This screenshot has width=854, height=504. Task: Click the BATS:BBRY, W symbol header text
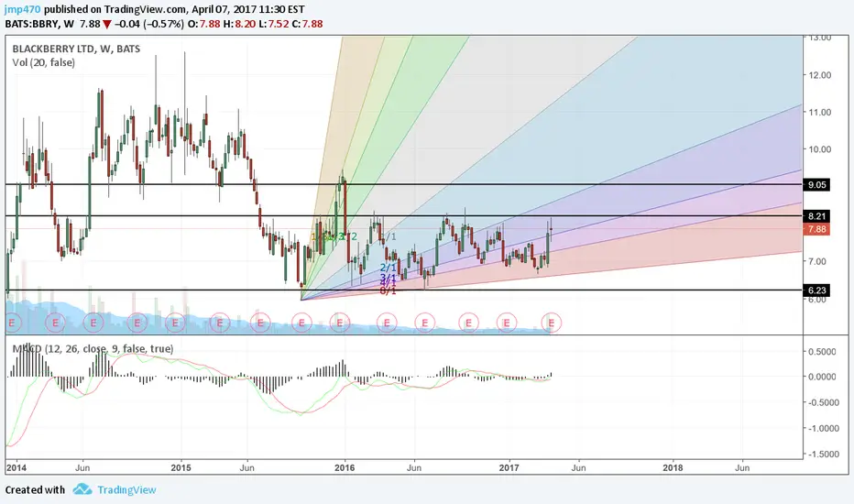(39, 24)
